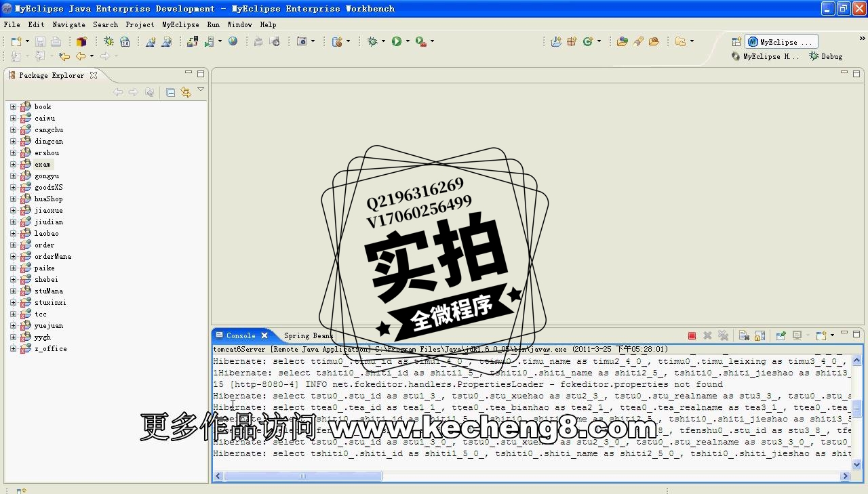Image resolution: width=868 pixels, height=494 pixels.
Task: Click the Last Edit Location arrow icon
Action: click(x=64, y=56)
